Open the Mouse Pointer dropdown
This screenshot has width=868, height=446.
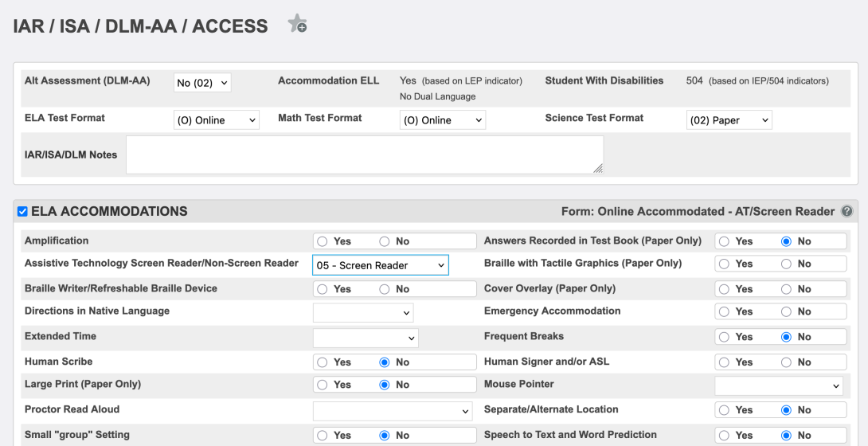pos(779,385)
